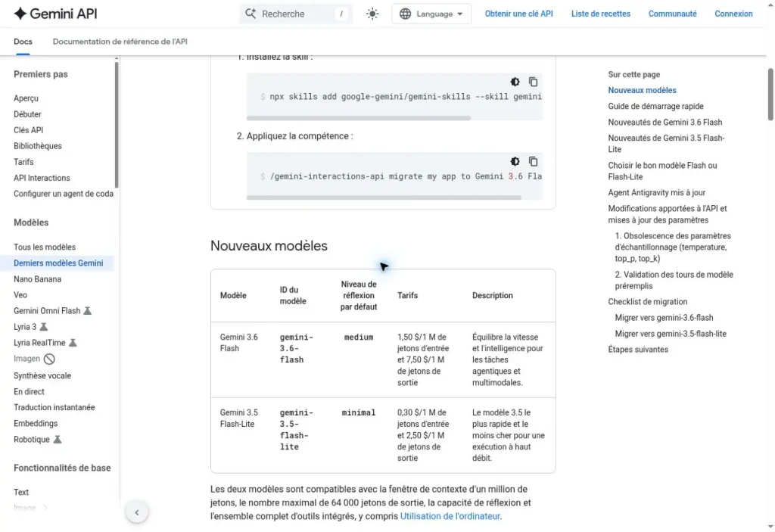Image resolution: width=775 pixels, height=532 pixels.
Task: Open Tarifs sidebar entry
Action: point(23,162)
